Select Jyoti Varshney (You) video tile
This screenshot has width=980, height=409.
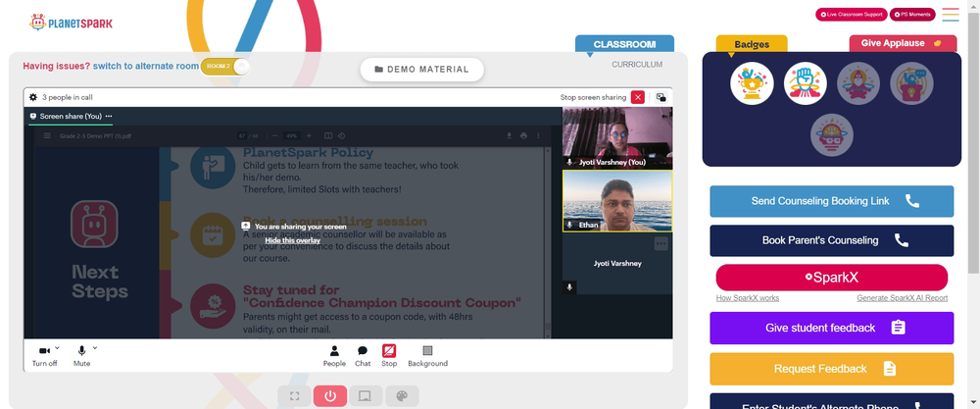pos(617,137)
